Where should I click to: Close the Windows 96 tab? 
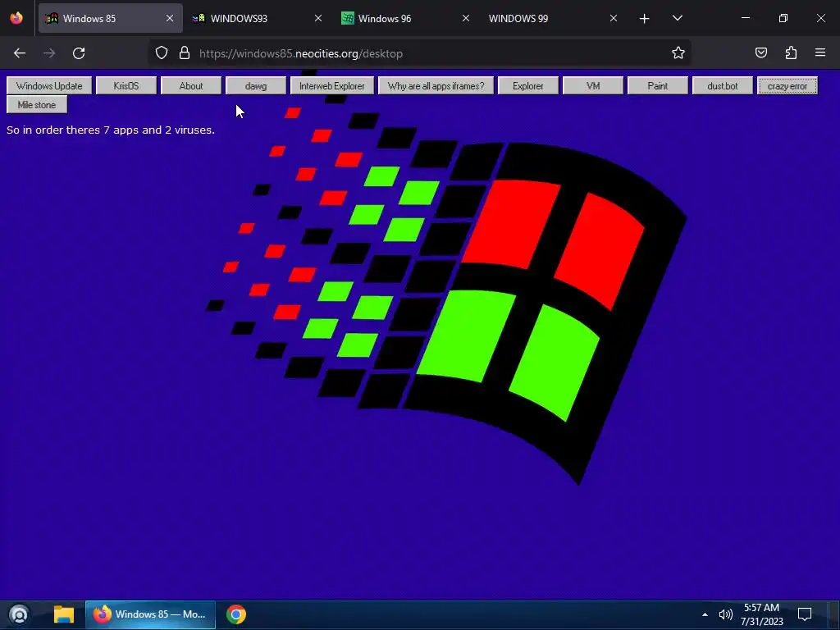point(466,18)
